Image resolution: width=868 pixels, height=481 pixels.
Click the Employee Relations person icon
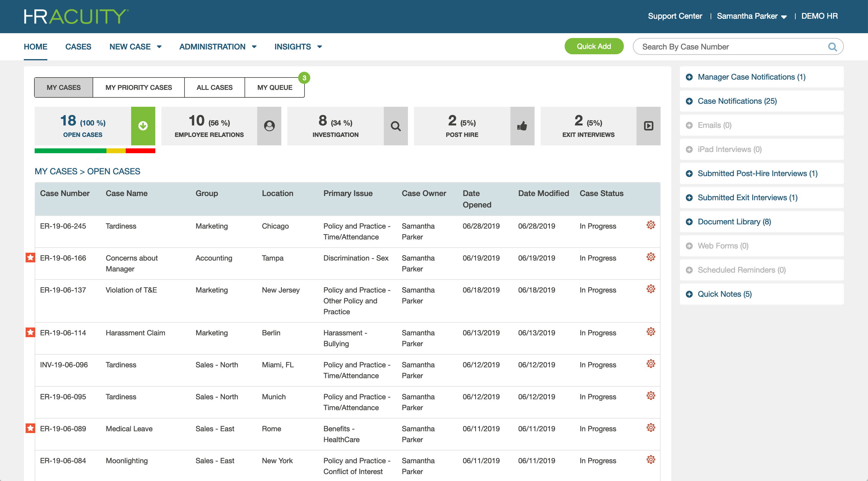pyautogui.click(x=269, y=126)
